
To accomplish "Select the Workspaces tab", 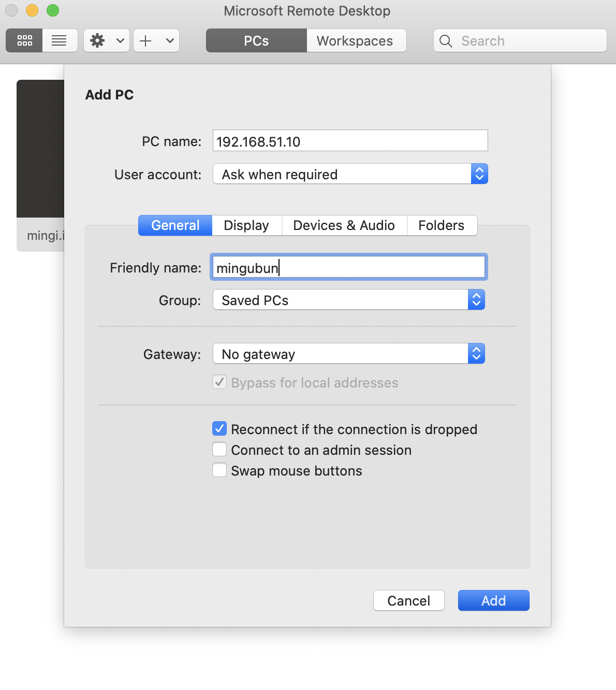I will coord(356,40).
